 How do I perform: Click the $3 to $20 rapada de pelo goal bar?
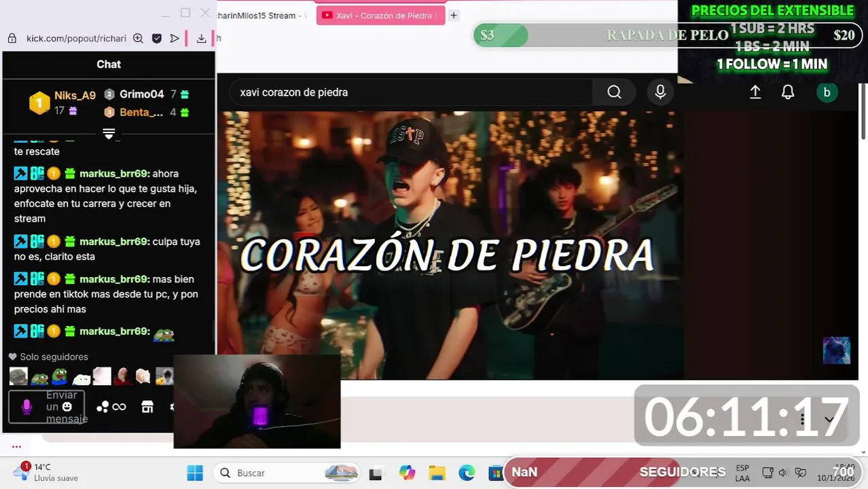(667, 35)
